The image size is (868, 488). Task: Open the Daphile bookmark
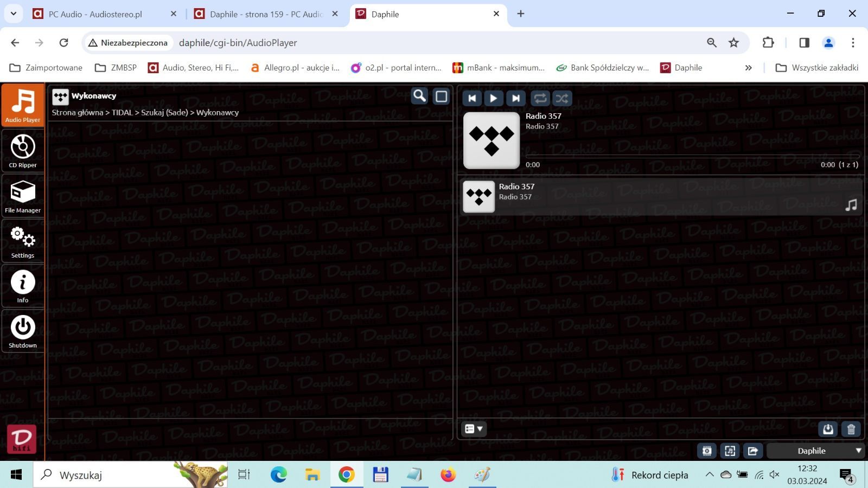(681, 67)
